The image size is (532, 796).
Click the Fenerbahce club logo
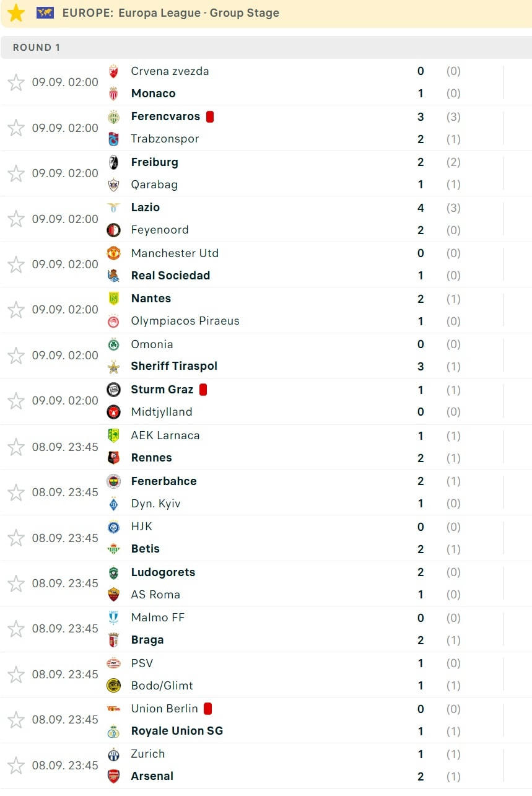[113, 481]
